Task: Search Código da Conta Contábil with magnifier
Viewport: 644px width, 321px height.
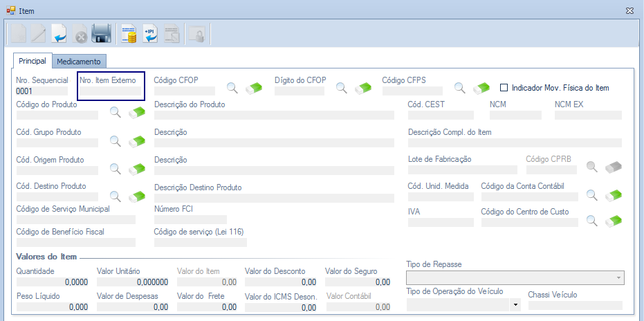Action: click(592, 194)
